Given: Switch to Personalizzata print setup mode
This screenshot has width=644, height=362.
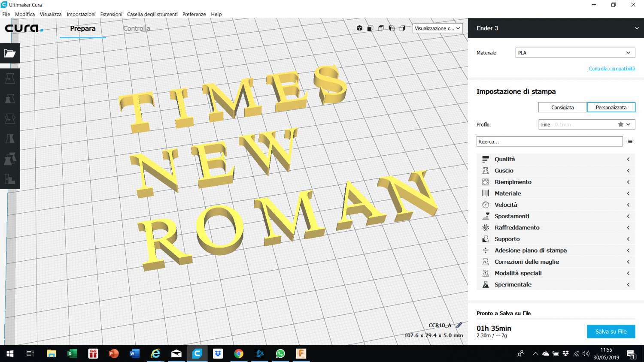Looking at the screenshot, I should pos(611,107).
